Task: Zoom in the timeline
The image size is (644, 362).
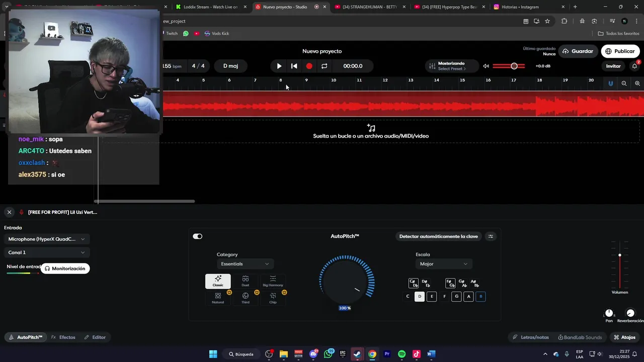Action: [637, 83]
